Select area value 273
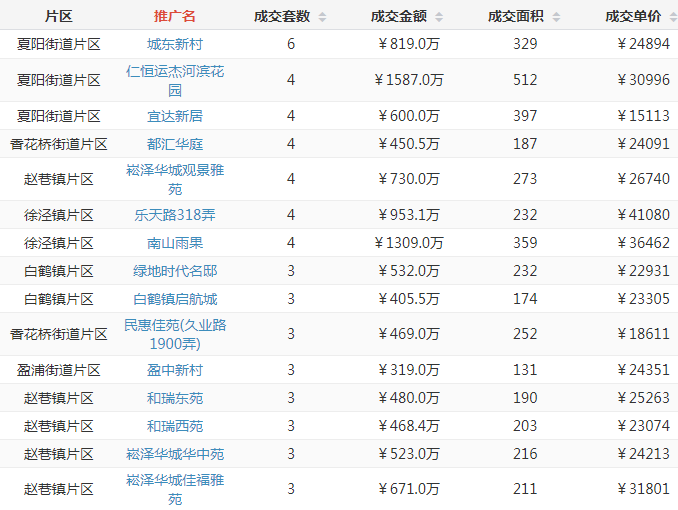This screenshot has width=678, height=510. click(525, 179)
